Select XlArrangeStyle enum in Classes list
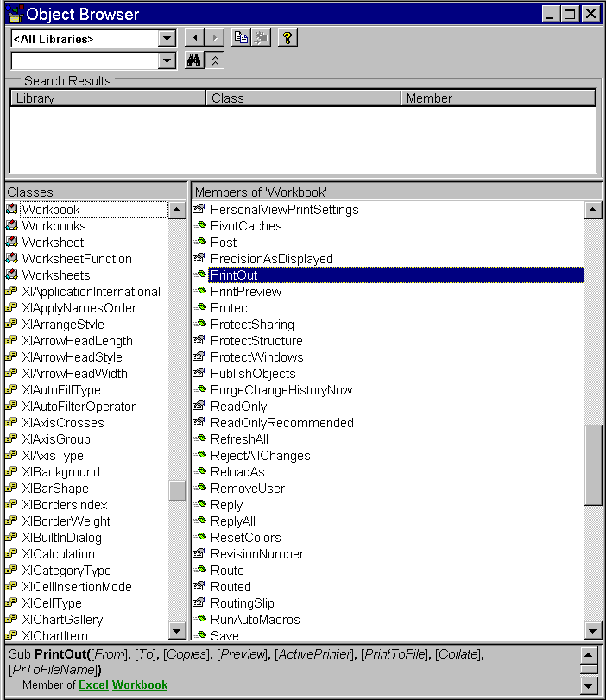The width and height of the screenshot is (606, 700). pyautogui.click(x=63, y=325)
